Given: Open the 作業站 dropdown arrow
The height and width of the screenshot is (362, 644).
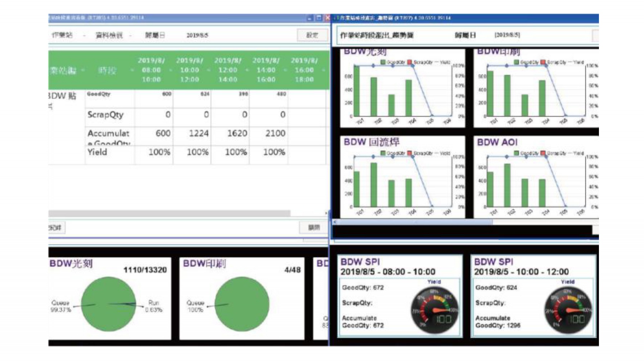Looking at the screenshot, I should click(x=84, y=35).
